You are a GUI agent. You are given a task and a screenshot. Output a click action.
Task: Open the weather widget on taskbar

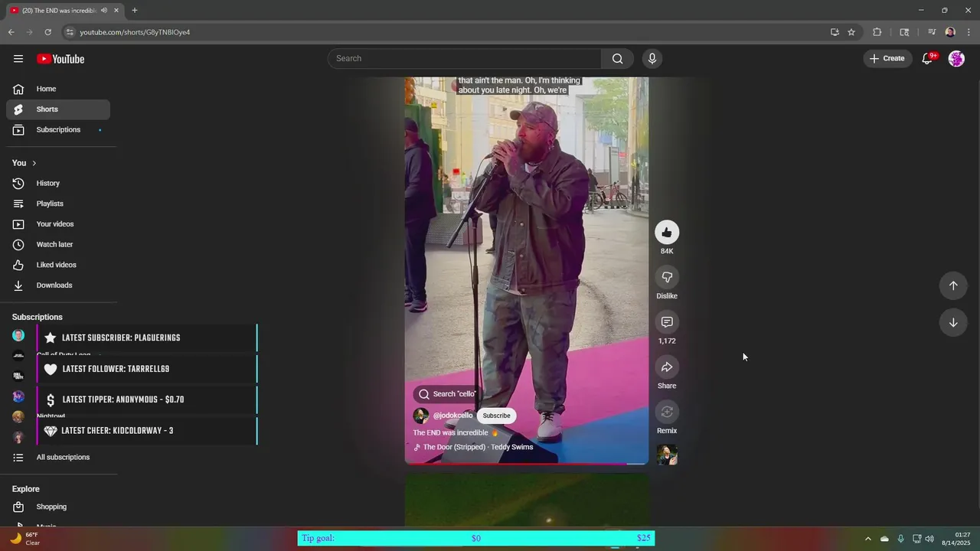click(25, 539)
